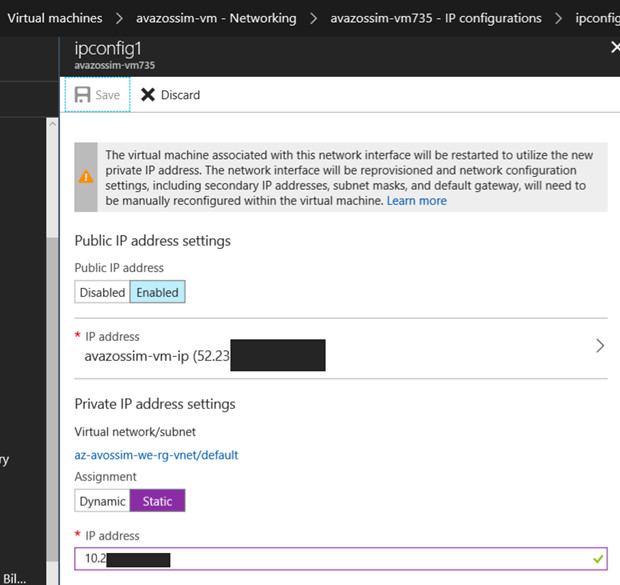
Task: Click the green validation checkmark
Action: [598, 559]
